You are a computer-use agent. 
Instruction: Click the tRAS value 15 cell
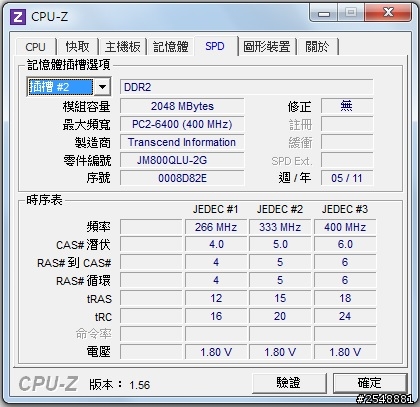[280, 298]
